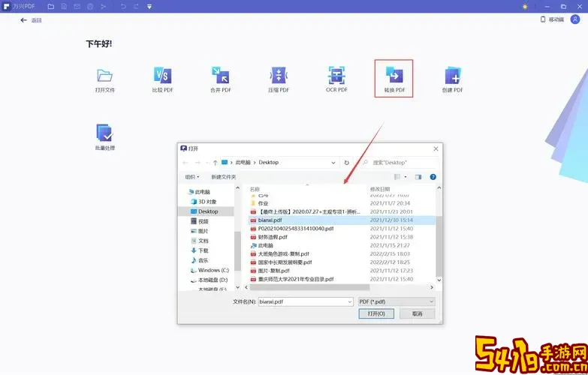Start the OCR PDF tool

336,80
